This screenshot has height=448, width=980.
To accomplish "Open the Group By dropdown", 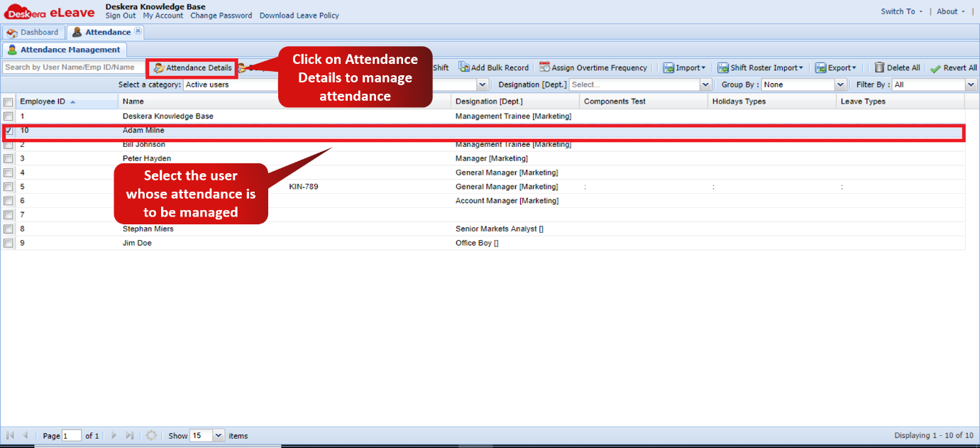I will tap(840, 84).
